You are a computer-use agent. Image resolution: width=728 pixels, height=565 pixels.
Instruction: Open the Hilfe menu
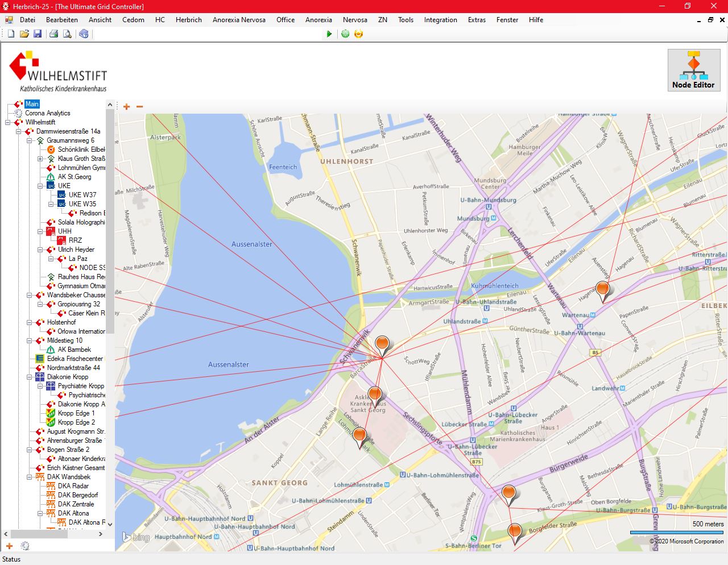point(536,19)
